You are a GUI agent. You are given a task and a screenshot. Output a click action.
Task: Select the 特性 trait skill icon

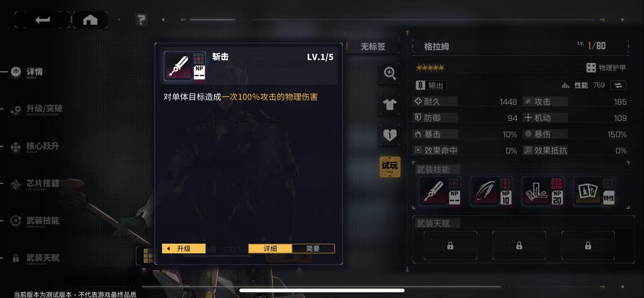click(594, 191)
